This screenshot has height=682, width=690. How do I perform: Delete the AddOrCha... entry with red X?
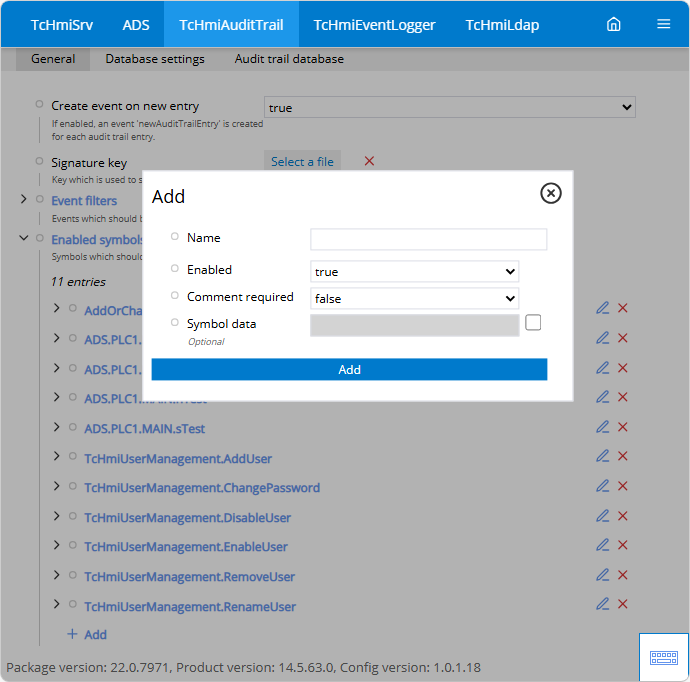click(622, 308)
